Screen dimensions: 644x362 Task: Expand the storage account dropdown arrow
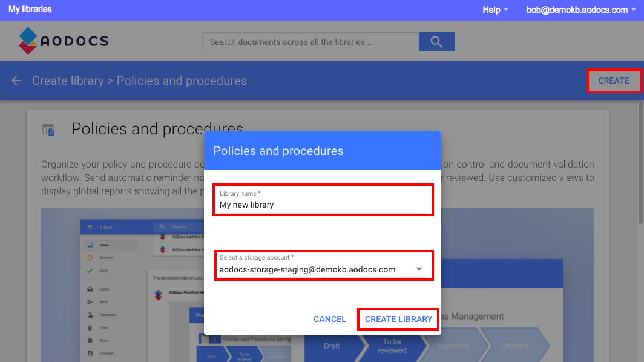coord(419,269)
